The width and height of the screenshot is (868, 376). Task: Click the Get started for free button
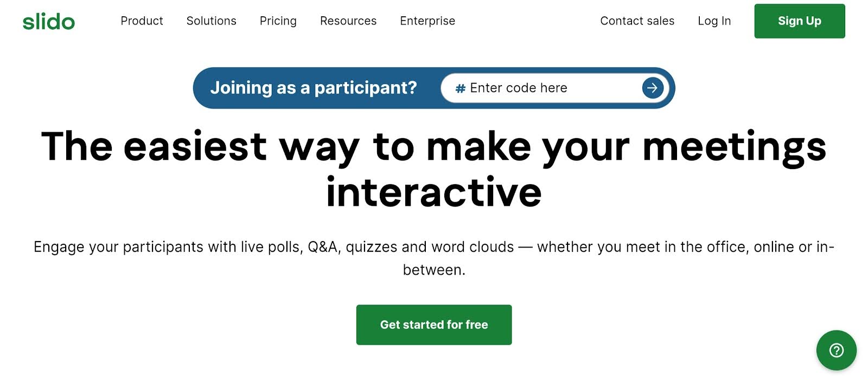(434, 325)
